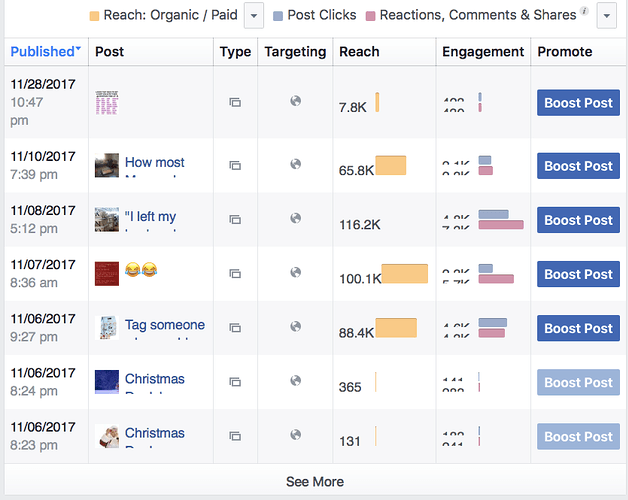Click info icon beside Reactions, Comments & Shares
This screenshot has height=500, width=628.
coord(585,11)
